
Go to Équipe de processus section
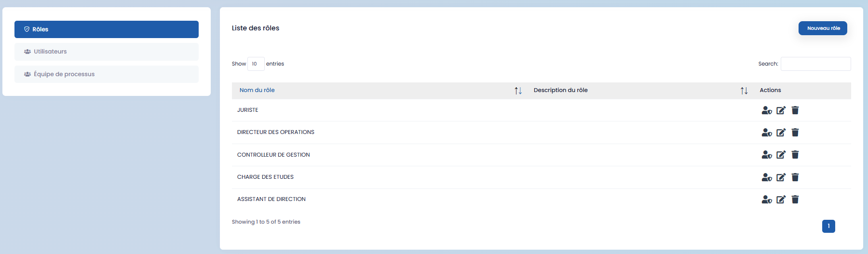[x=106, y=74]
